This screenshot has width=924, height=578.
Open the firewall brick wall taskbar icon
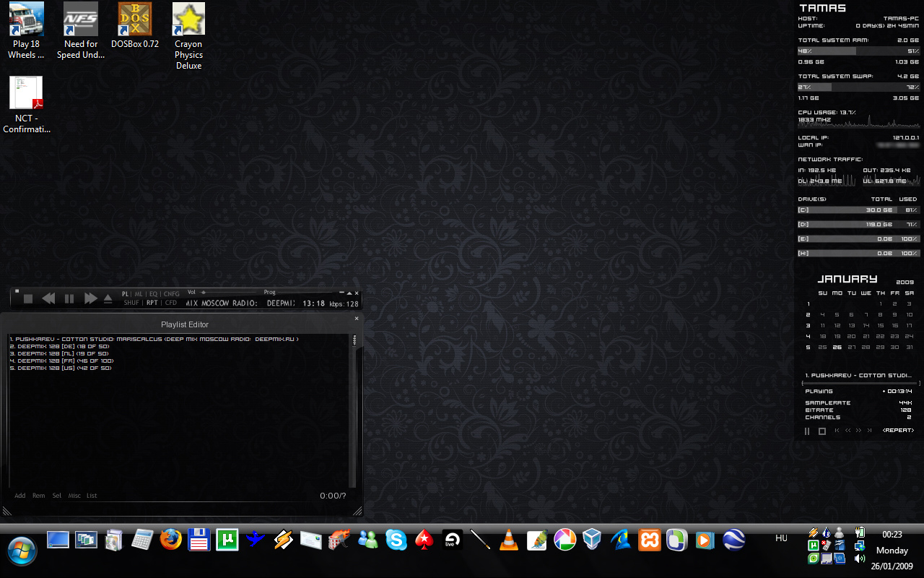click(339, 540)
